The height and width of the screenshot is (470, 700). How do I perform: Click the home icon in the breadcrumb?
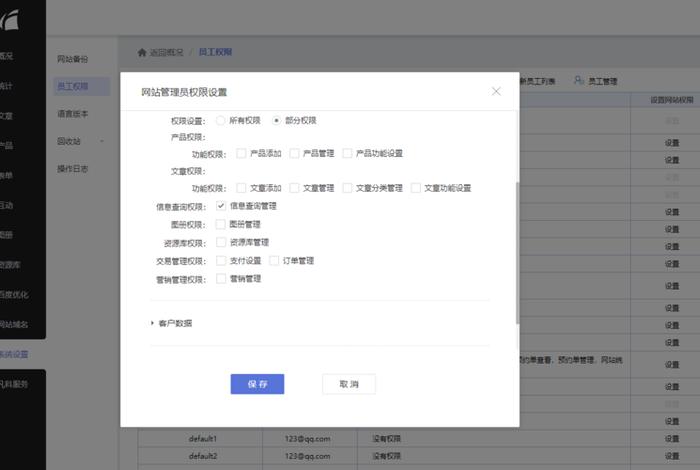142,52
